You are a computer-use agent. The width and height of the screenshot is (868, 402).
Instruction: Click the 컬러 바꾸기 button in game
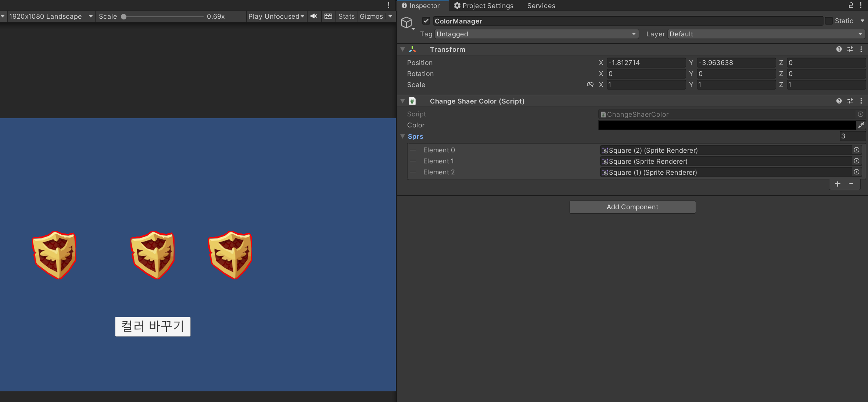(153, 326)
